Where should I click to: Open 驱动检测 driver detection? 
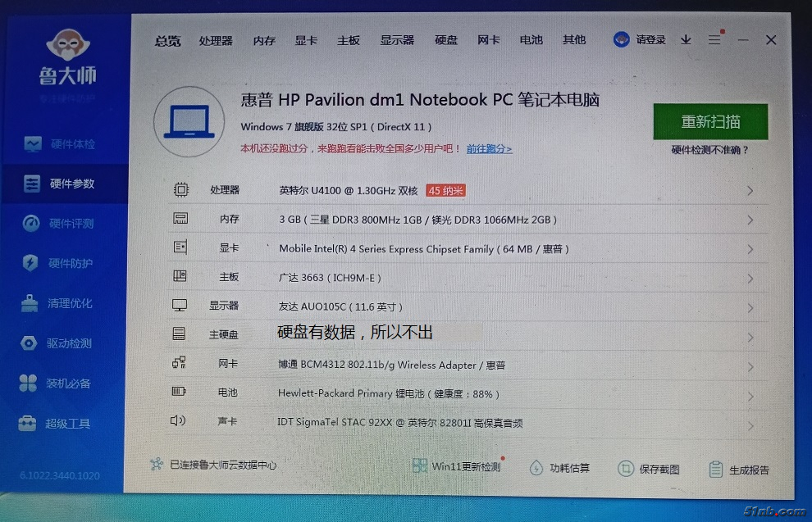pos(70,343)
